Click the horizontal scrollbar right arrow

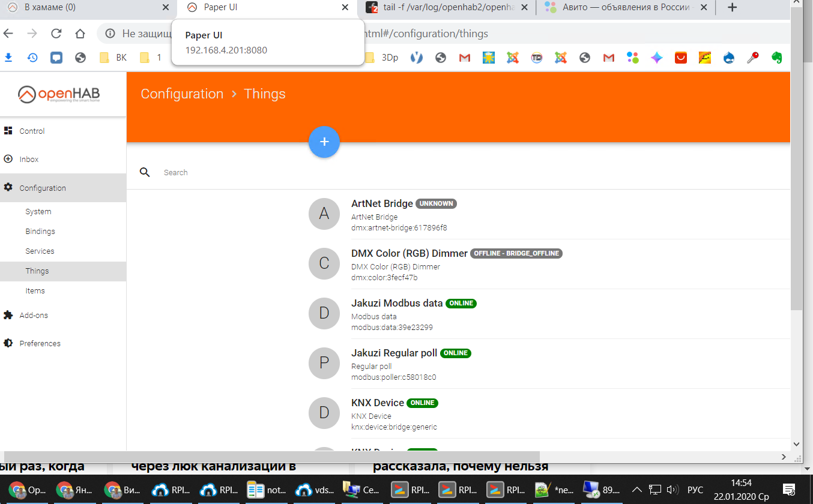tap(783, 457)
